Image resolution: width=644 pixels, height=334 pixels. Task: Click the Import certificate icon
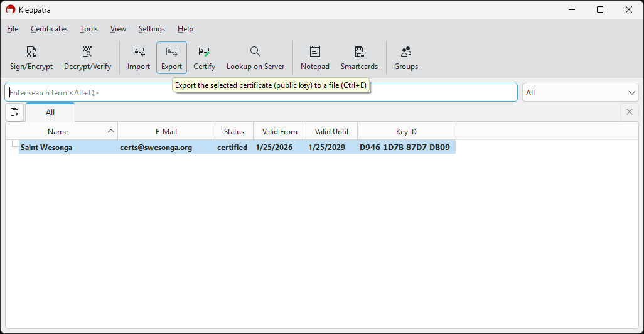(x=139, y=58)
